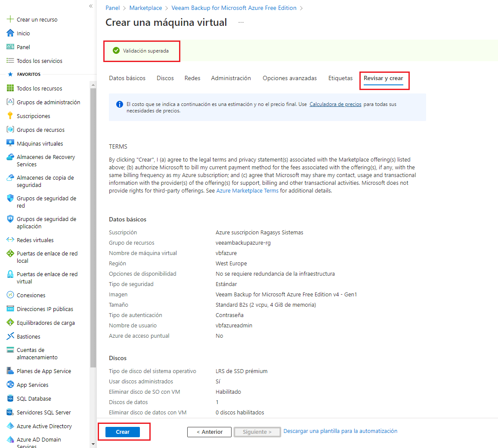
Task: Click Grupos de seguridad de aplicación icon
Action: (x=10, y=219)
